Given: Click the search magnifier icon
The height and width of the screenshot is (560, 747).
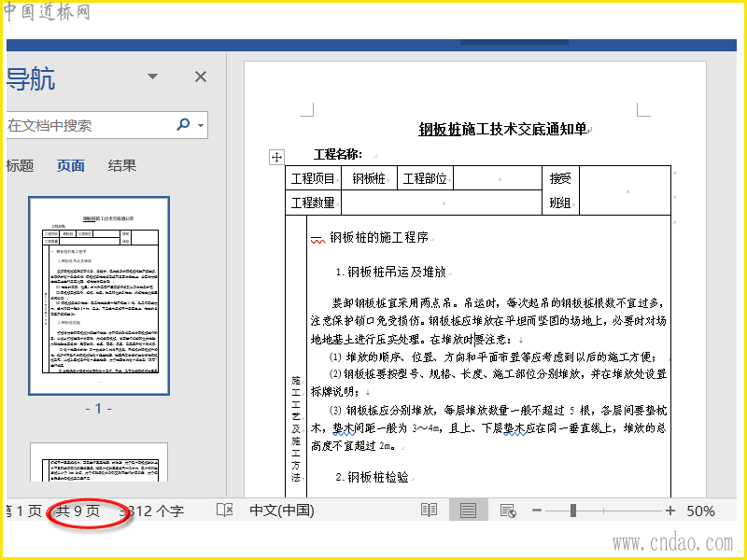Looking at the screenshot, I should 183,125.
